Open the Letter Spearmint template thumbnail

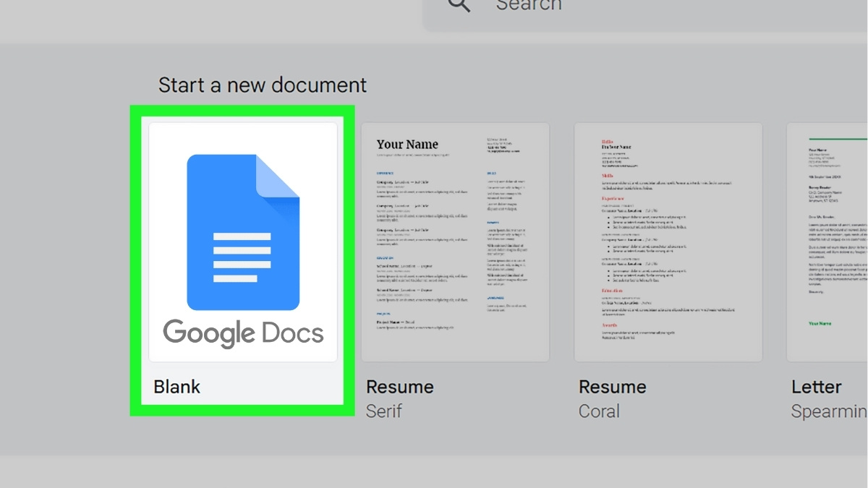[827, 242]
